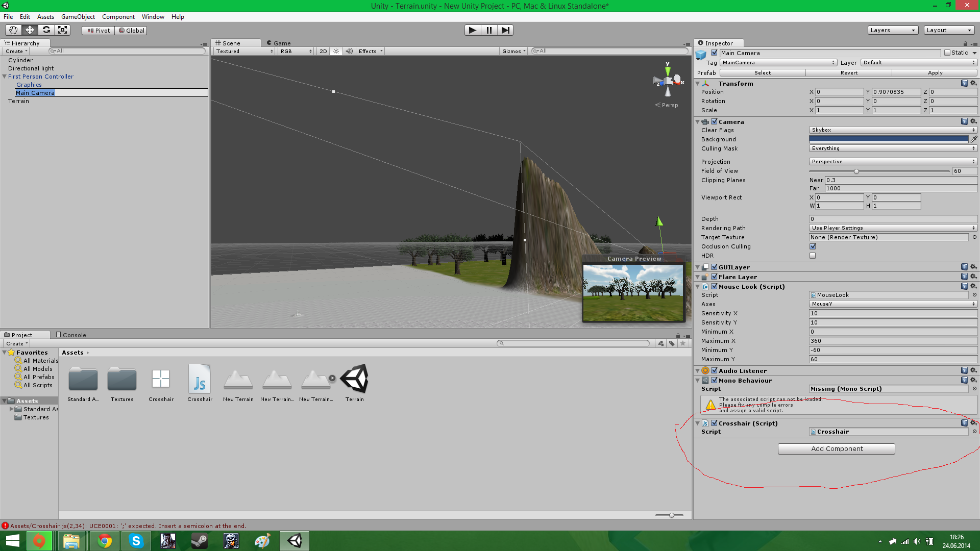Screen dimensions: 980x551
Task: Select the Hand tool
Action: coord(13,30)
